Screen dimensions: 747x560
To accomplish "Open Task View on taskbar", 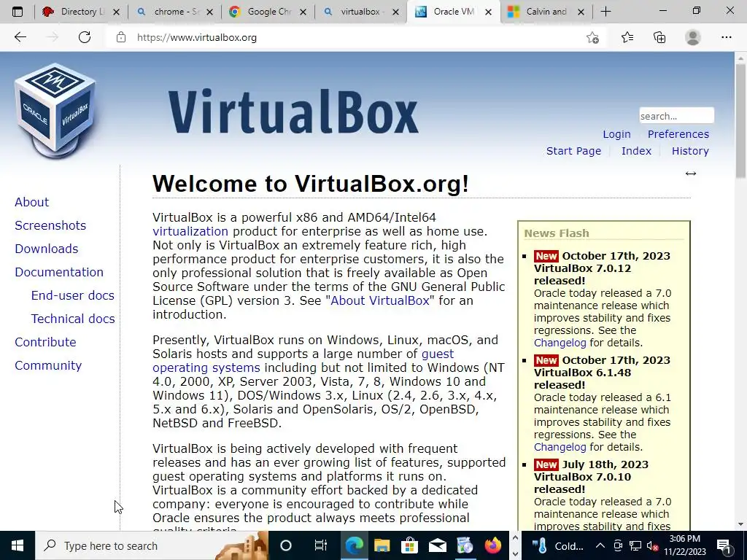I will point(321,545).
